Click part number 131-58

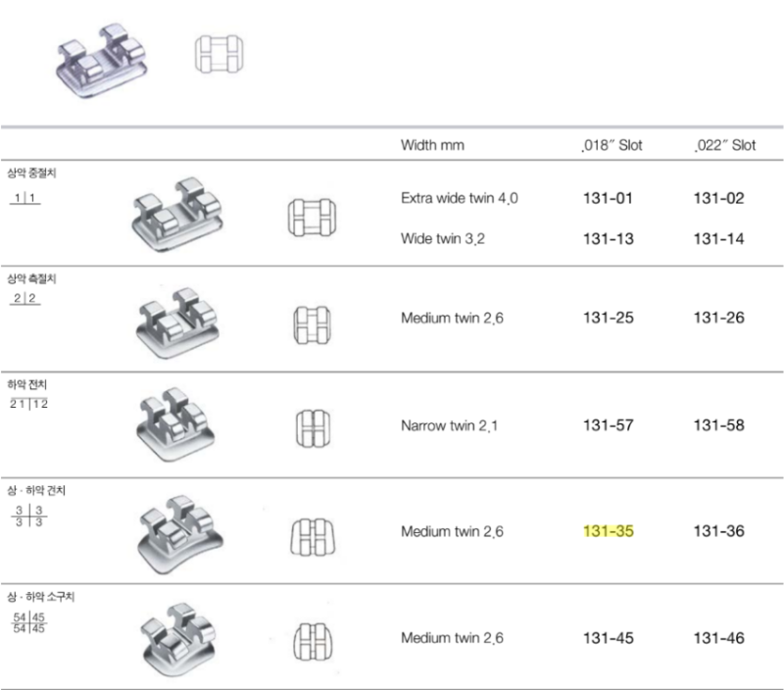[719, 425]
